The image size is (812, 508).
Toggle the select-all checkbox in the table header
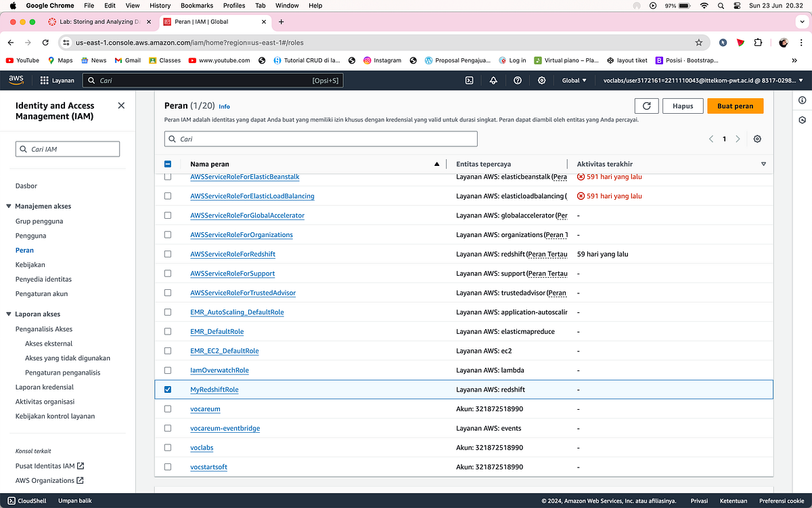tap(168, 163)
